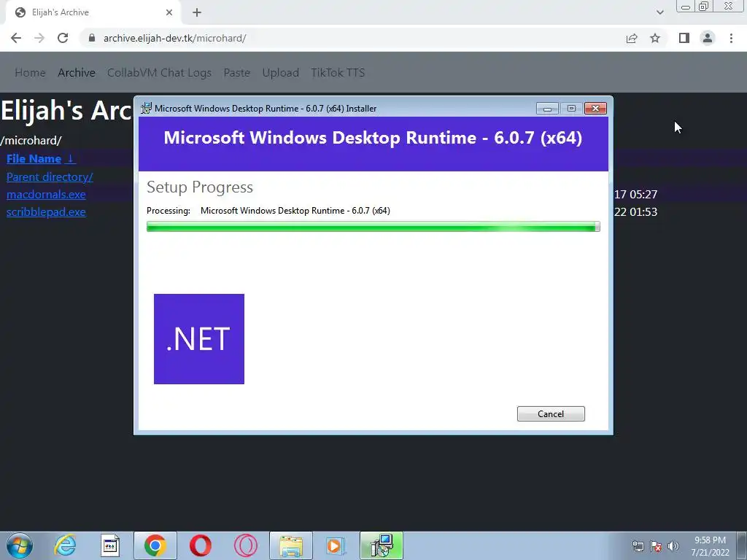Click the setup progress bar

pos(373,227)
